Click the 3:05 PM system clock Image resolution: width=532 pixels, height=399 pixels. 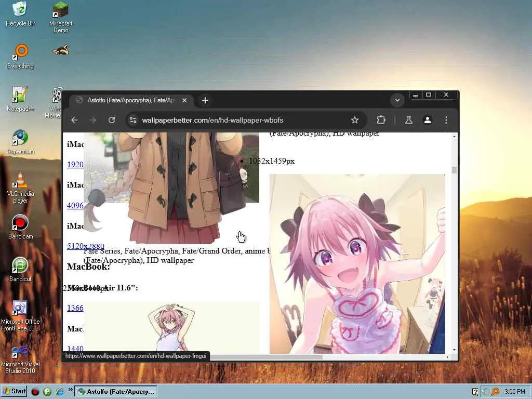(x=515, y=392)
